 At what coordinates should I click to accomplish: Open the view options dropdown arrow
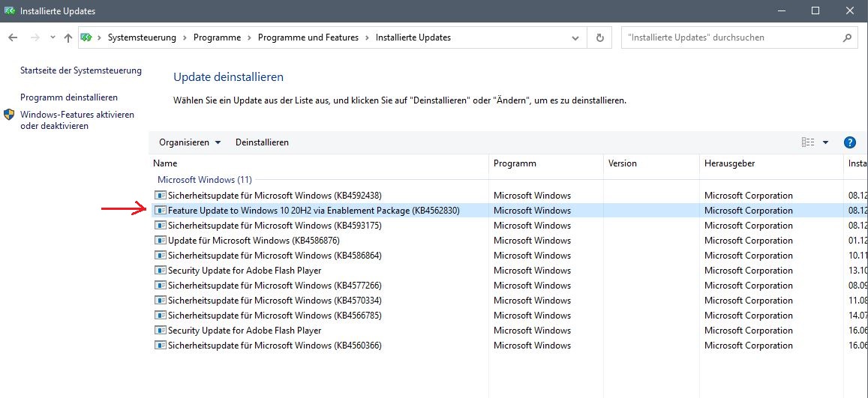pos(825,142)
